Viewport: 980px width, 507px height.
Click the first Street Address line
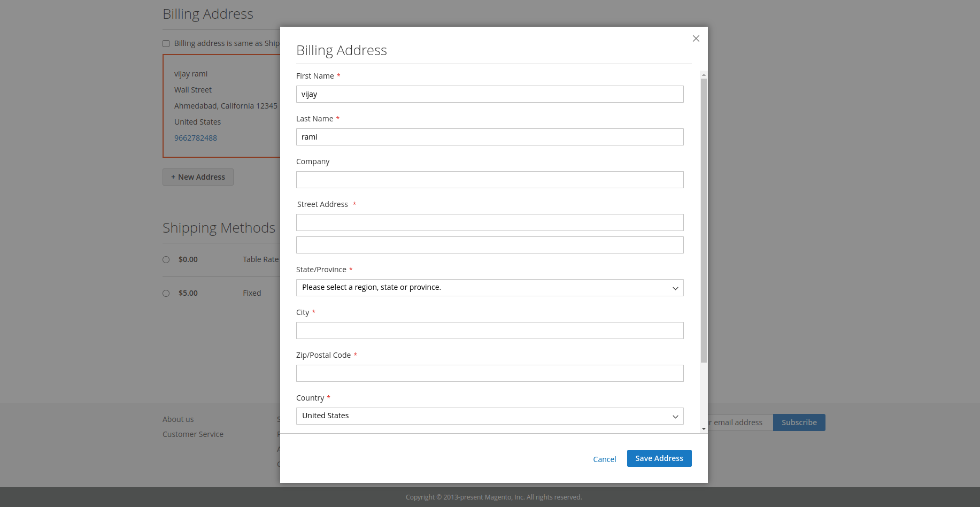[490, 222]
